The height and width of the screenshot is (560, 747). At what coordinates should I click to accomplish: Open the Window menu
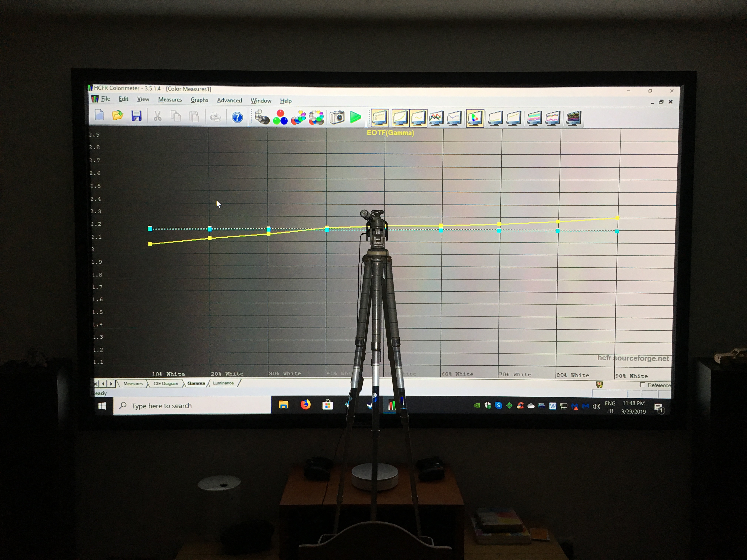tap(261, 101)
